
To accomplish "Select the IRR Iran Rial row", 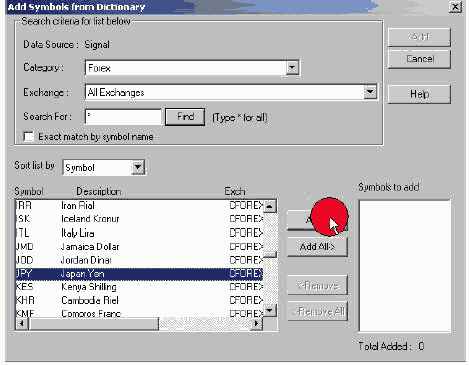I will coord(139,206).
